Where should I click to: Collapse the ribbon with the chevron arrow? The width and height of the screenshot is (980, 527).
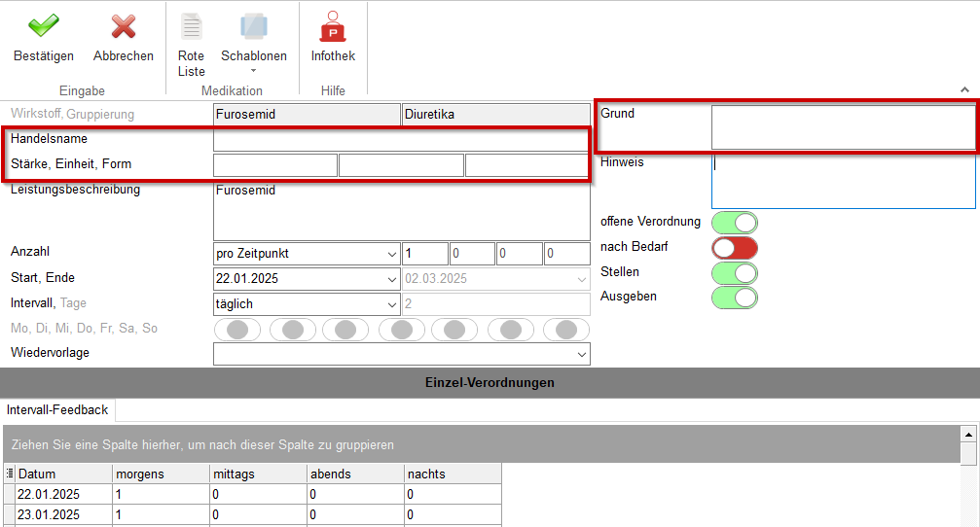tap(964, 89)
